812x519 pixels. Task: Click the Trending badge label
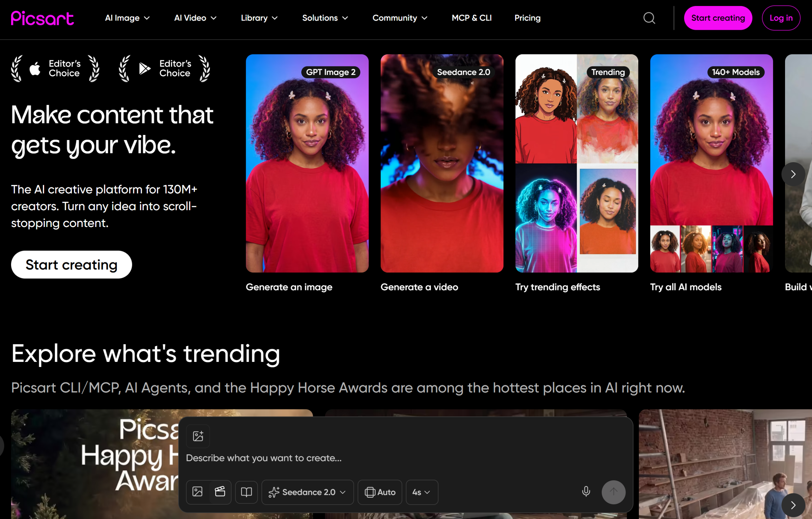coord(608,72)
